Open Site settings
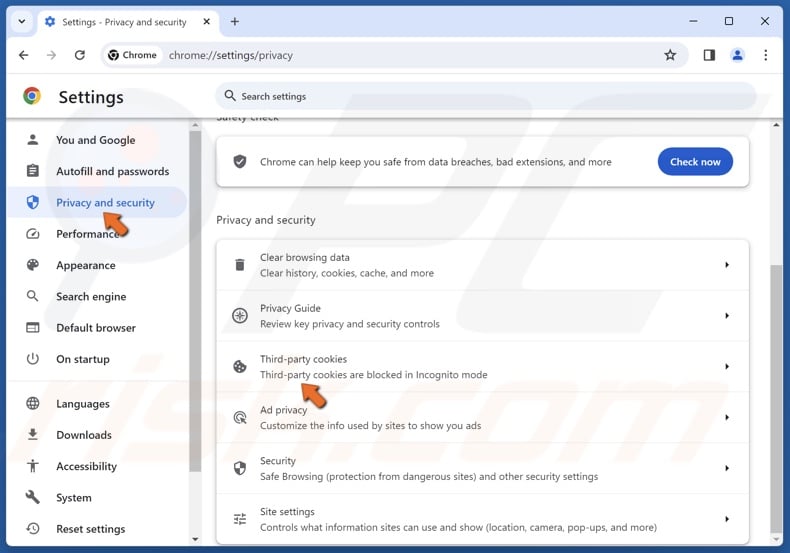Viewport: 790px width, 553px height. point(482,519)
